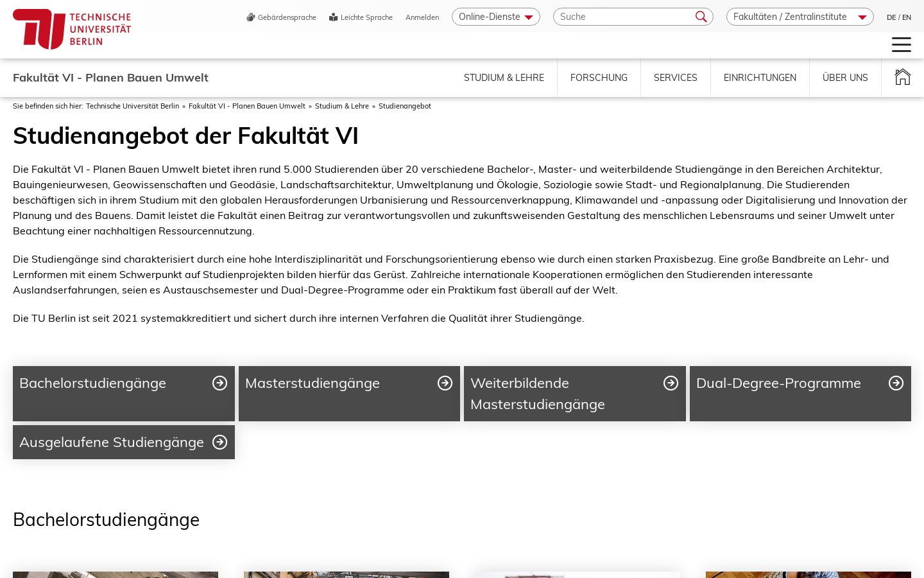
Task: Click the Studienangebot der Fakultät VI heading
Action: pyautogui.click(x=185, y=136)
